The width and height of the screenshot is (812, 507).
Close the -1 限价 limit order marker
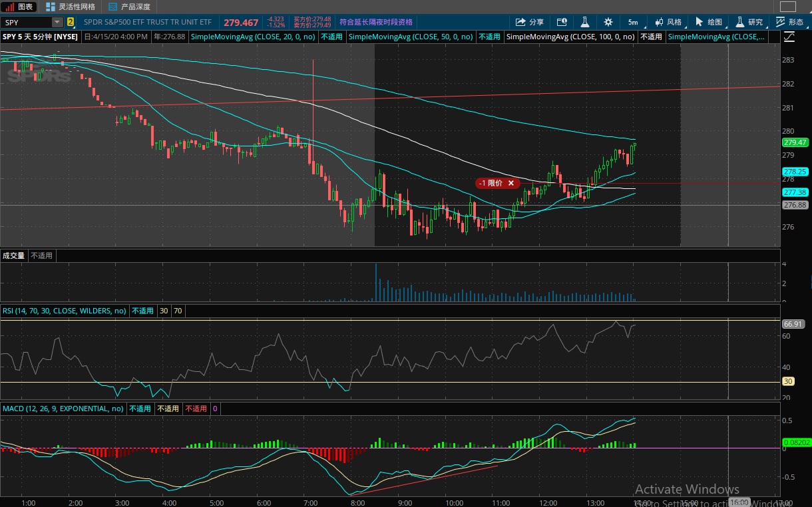[x=511, y=183]
